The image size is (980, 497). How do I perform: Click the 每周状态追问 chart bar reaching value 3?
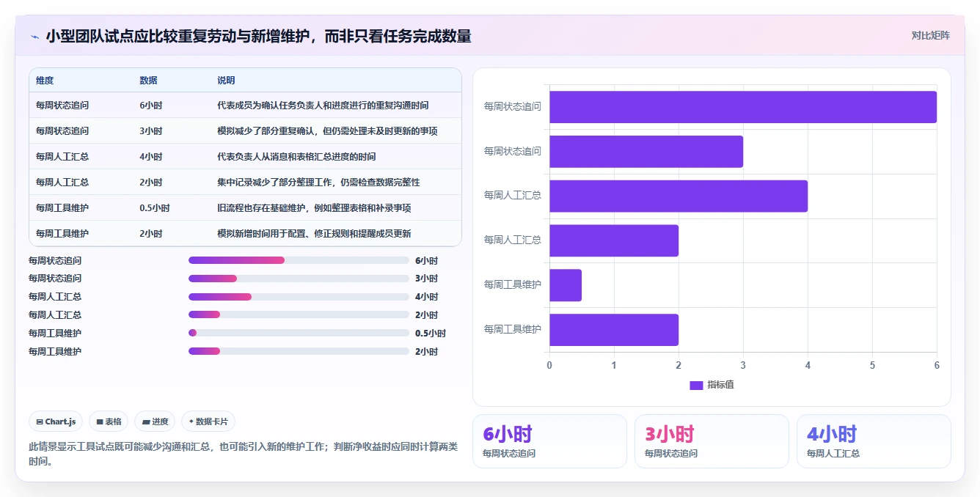(x=646, y=151)
